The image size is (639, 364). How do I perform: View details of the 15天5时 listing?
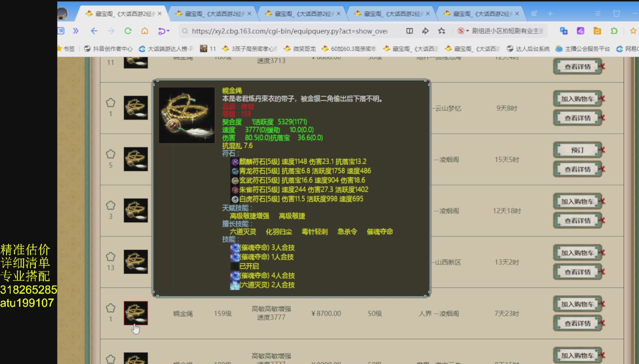point(577,169)
